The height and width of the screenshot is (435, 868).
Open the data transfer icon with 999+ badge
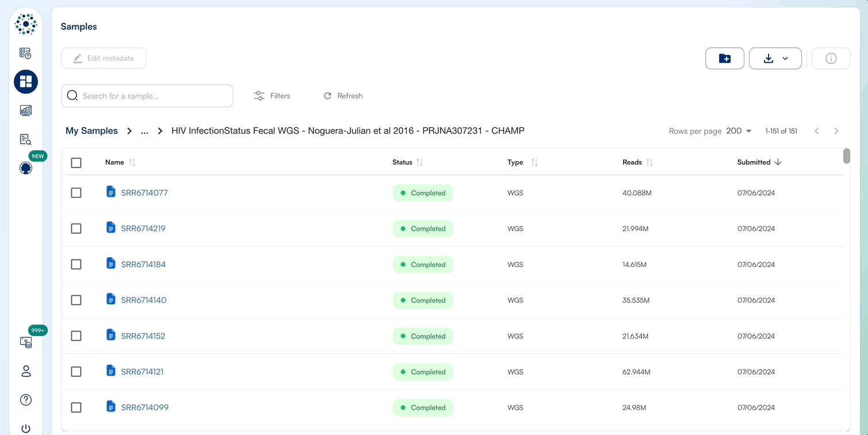[x=25, y=342]
